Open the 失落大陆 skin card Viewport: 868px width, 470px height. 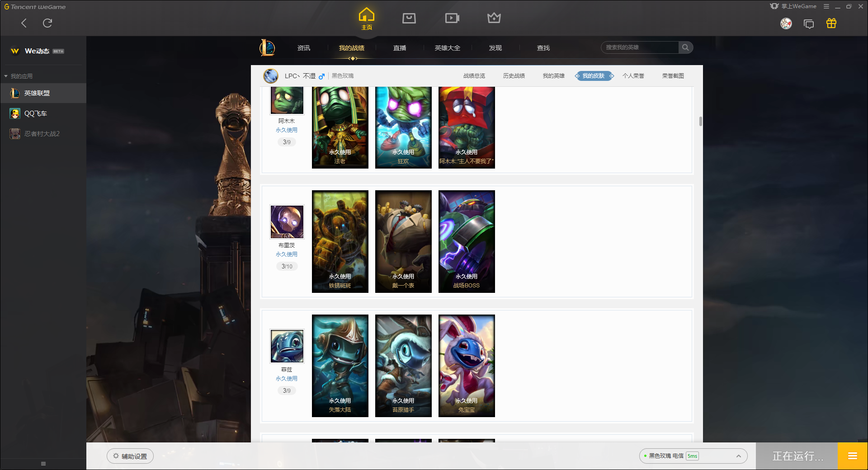(x=340, y=366)
